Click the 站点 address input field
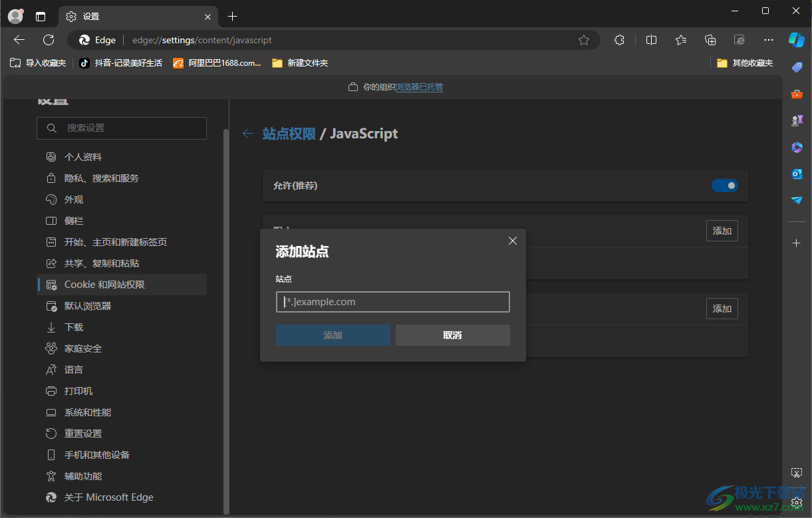This screenshot has height=518, width=812. 392,302
